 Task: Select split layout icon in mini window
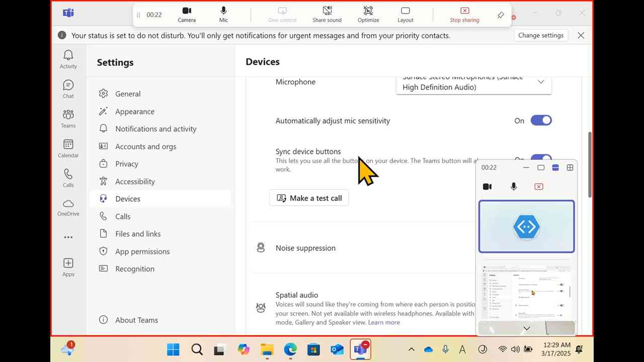point(555,167)
